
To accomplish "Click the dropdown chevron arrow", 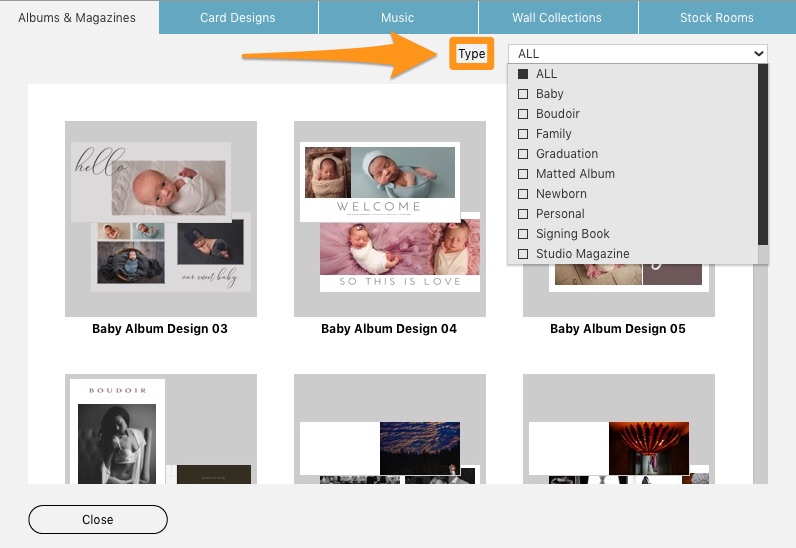I will [x=758, y=54].
